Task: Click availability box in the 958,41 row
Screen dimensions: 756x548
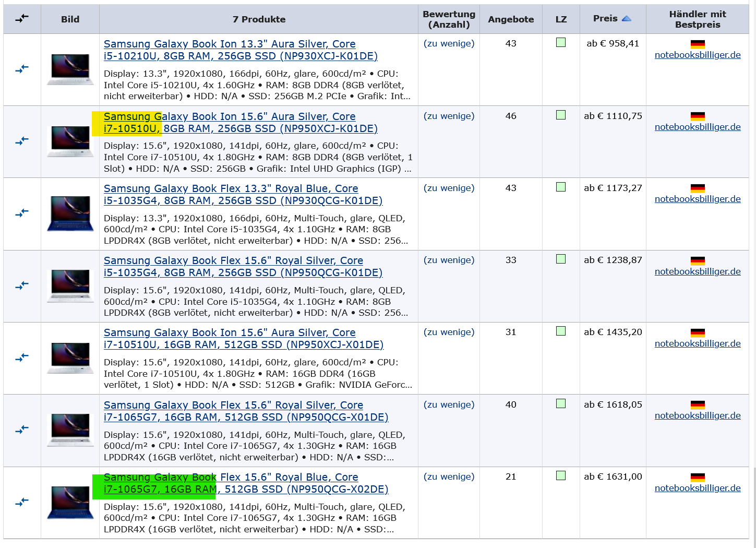Action: (x=561, y=43)
